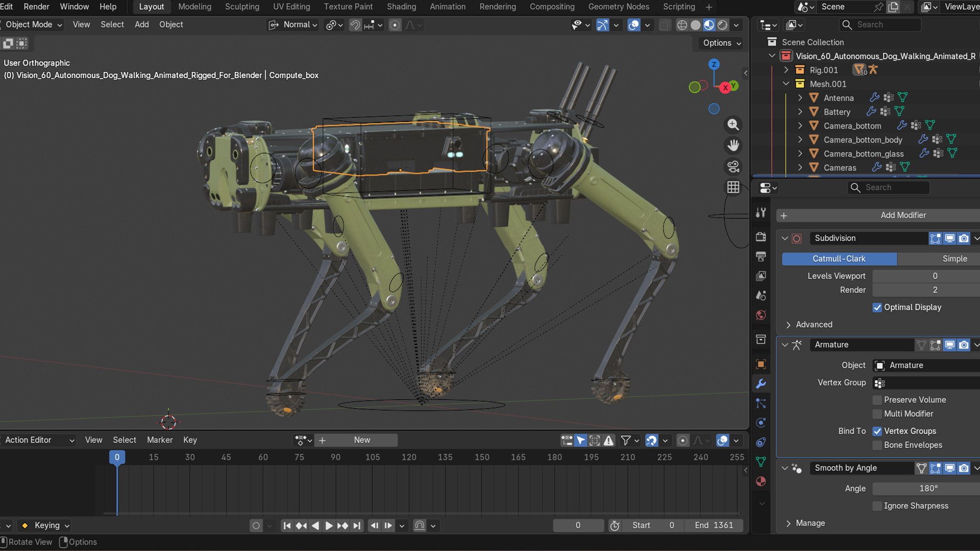Screen dimensions: 980x551
Task: Open the Action Editor mode dropdown
Action: (38, 440)
